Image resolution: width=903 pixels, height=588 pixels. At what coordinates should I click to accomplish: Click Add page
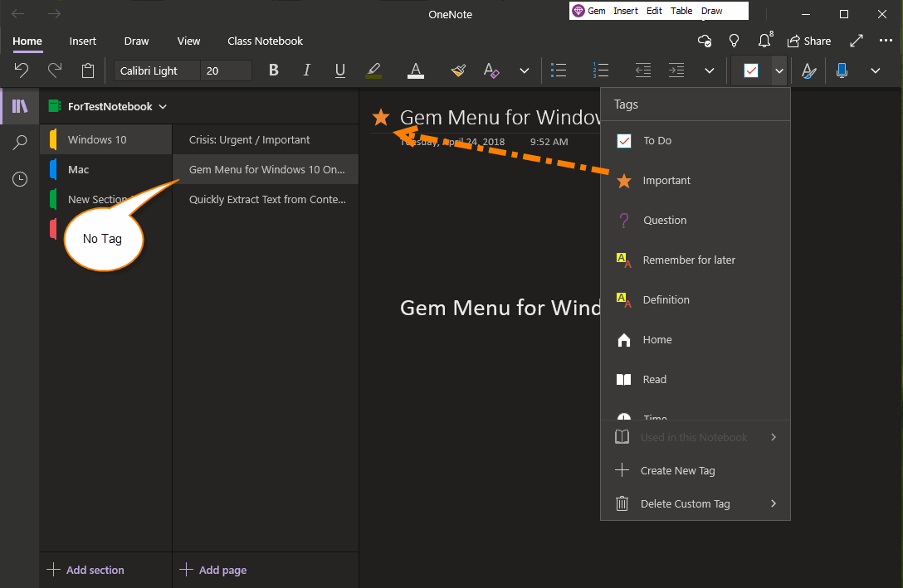[x=213, y=570]
